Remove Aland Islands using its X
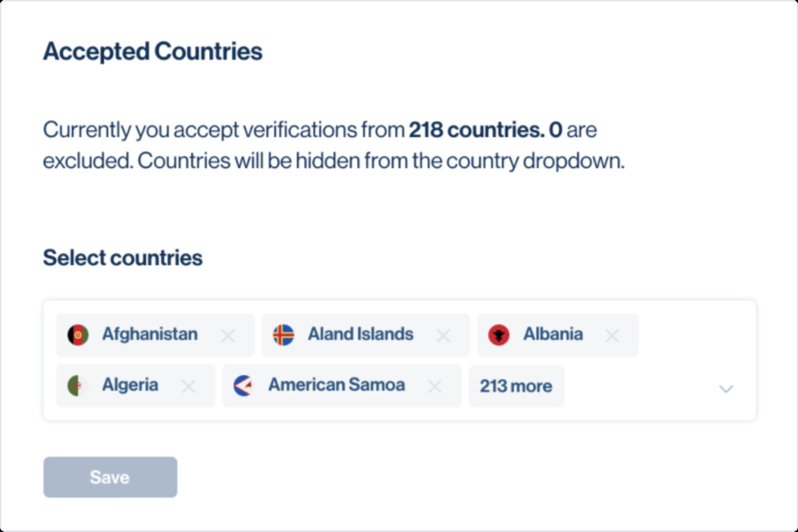 tap(443, 336)
